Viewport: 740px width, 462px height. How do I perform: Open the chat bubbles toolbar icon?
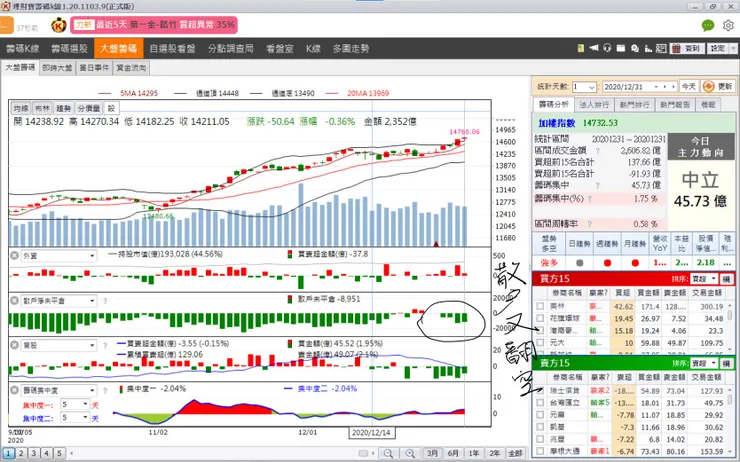(635, 48)
